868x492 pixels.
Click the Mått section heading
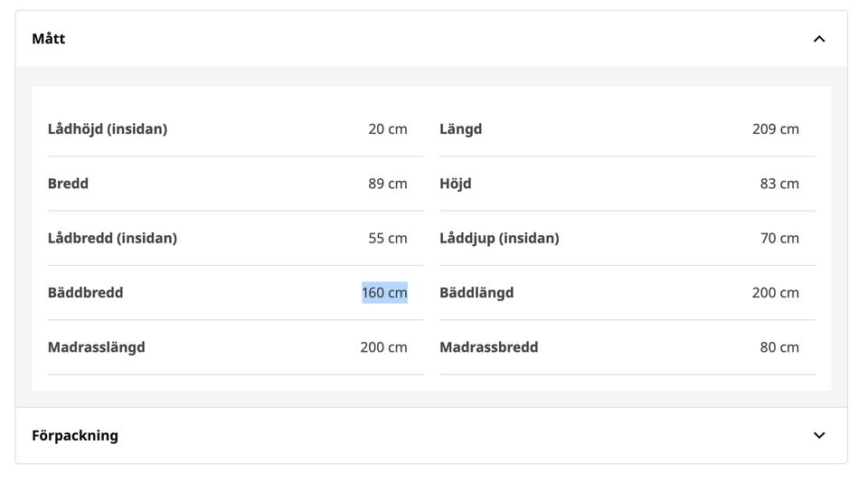[49, 39]
